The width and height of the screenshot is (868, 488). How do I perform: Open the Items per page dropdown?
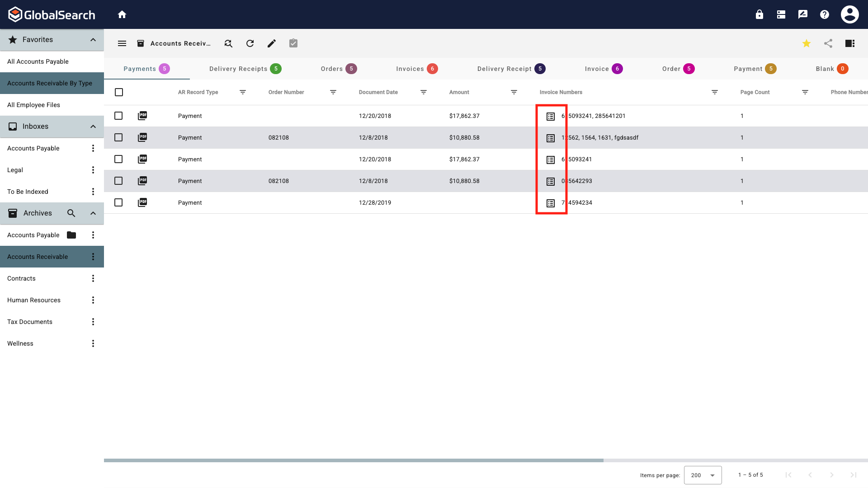pyautogui.click(x=703, y=475)
